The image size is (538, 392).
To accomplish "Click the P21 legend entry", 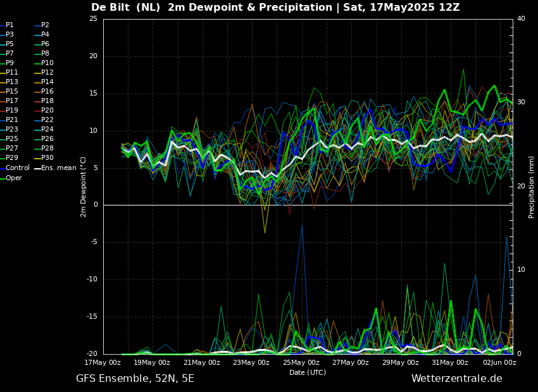I will coord(11,120).
